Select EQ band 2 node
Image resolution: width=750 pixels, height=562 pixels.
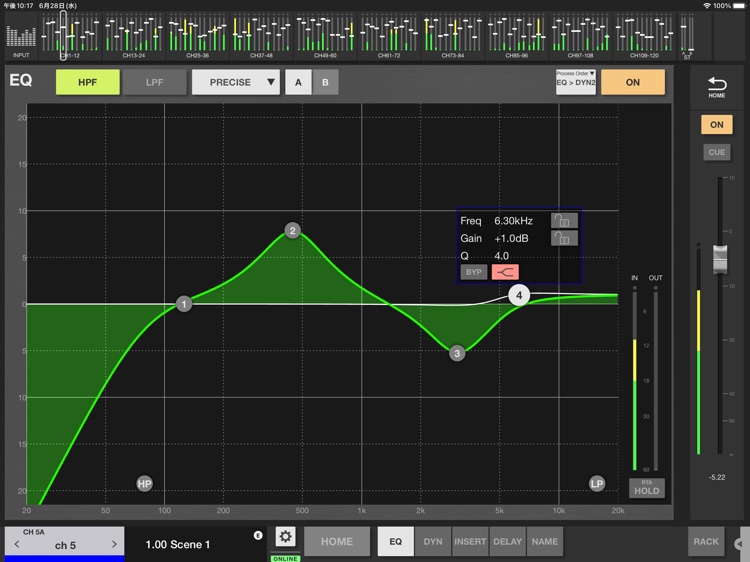click(x=292, y=231)
